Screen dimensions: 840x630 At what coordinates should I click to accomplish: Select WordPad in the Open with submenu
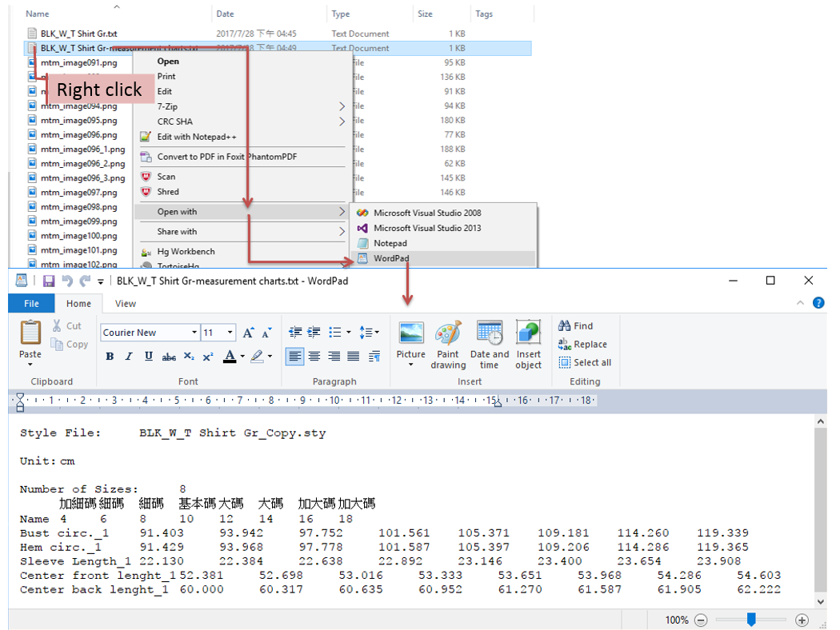(x=390, y=258)
